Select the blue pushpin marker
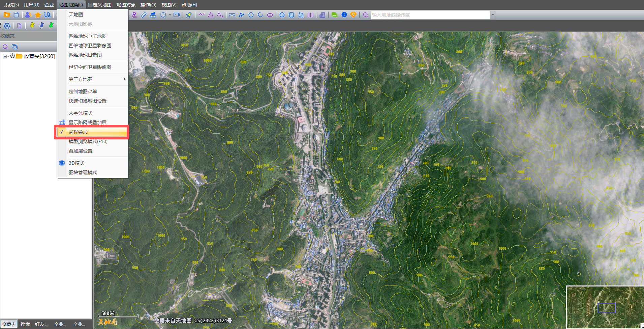The width and height of the screenshot is (644, 329). (42, 25)
